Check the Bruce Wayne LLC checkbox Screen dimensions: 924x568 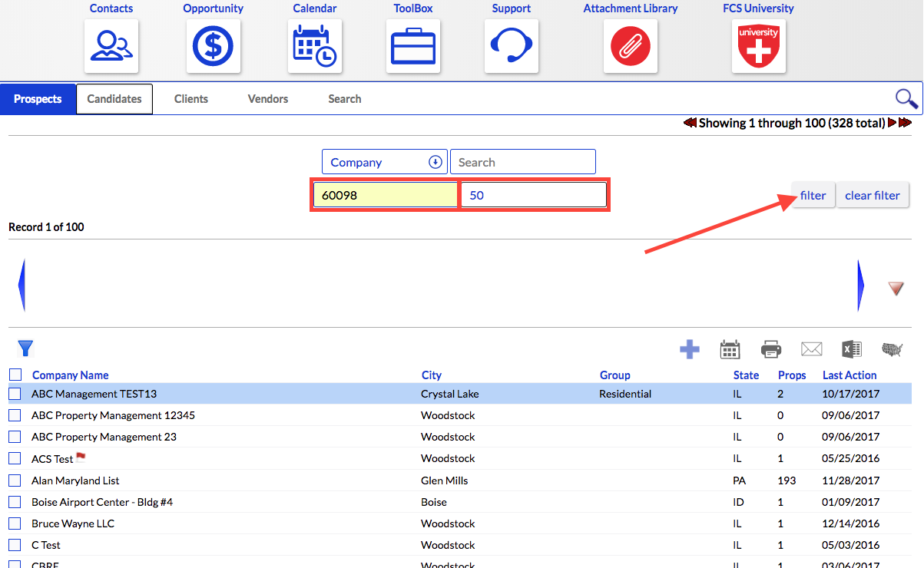coord(15,523)
